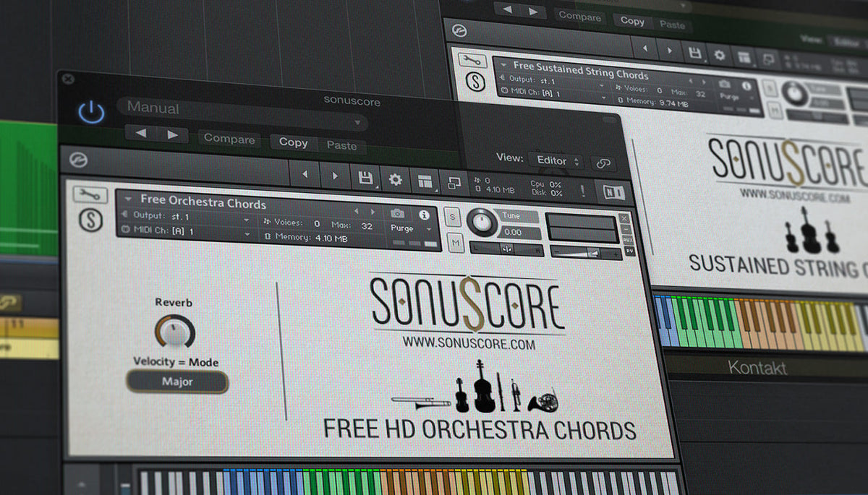
Task: Click the Major mode button
Action: point(177,381)
